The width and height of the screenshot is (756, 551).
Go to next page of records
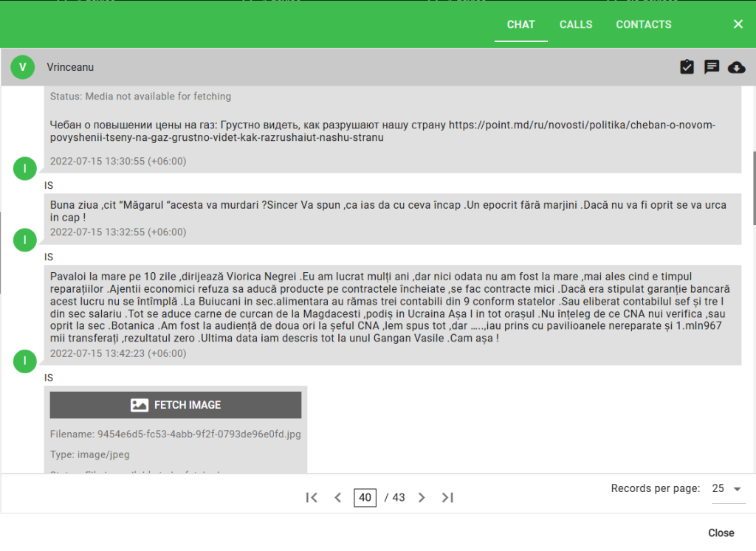click(x=422, y=498)
